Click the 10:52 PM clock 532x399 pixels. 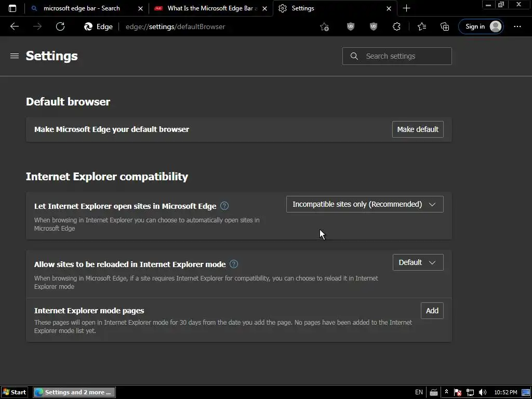506,392
